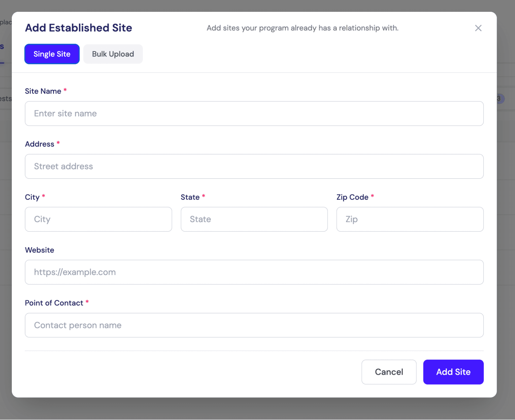
Task: Close the Add Established Site dialog
Action: tap(478, 28)
